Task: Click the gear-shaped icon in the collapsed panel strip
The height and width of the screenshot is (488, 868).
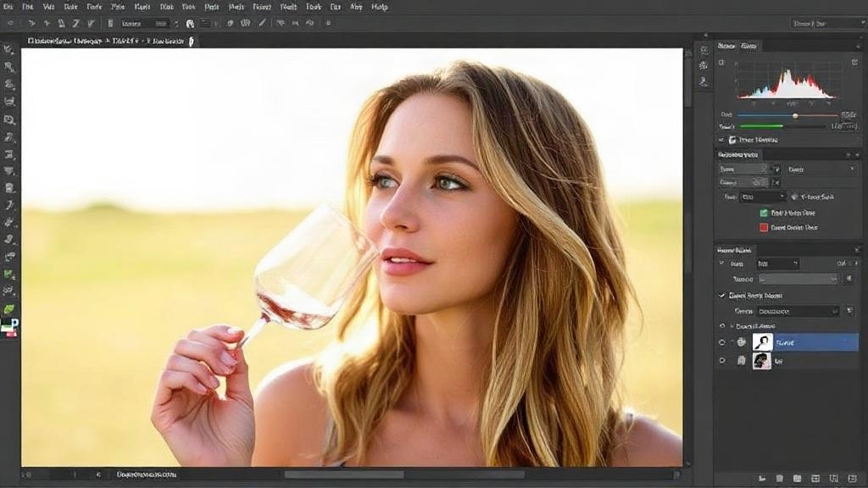Action: click(704, 65)
